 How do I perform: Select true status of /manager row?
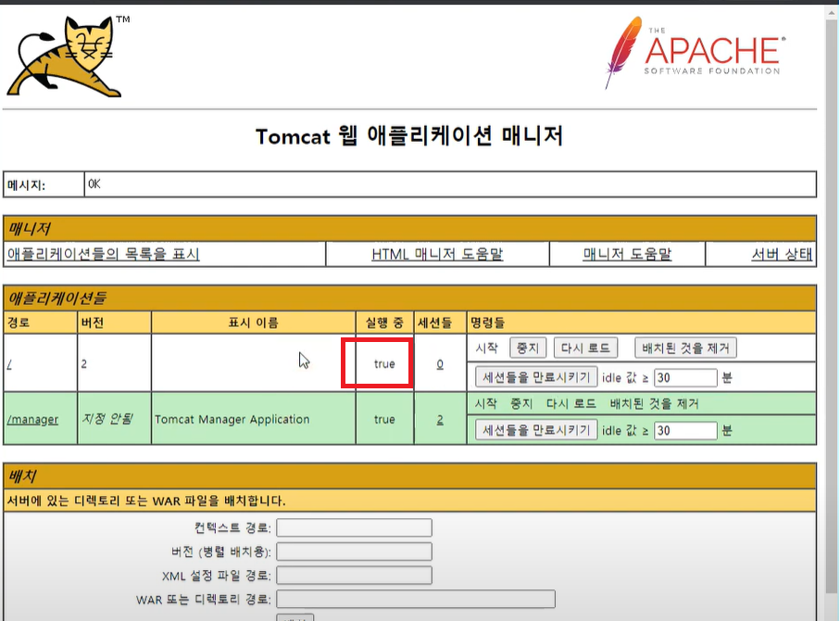384,419
